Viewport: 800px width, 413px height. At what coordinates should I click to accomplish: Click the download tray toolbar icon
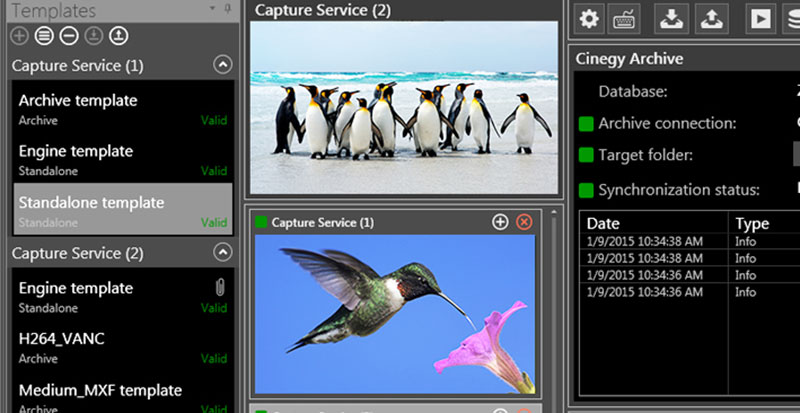click(671, 19)
